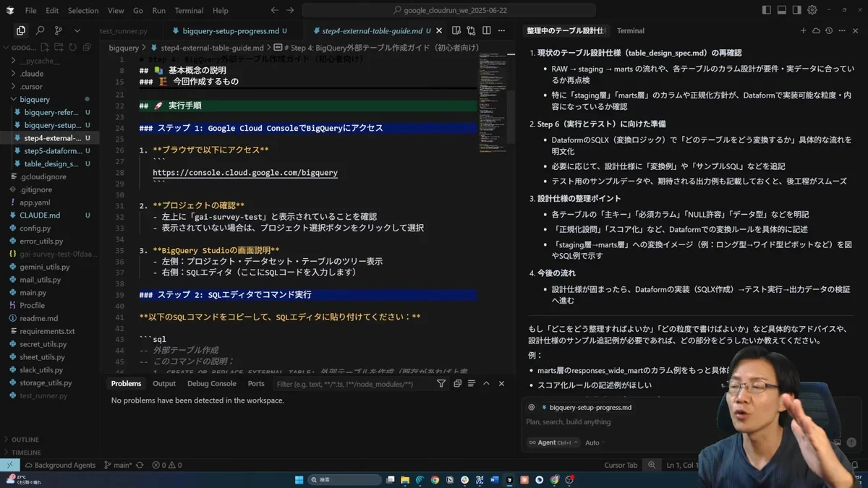Open the Auto model dropdown
This screenshot has height=488, width=868.
[x=595, y=442]
